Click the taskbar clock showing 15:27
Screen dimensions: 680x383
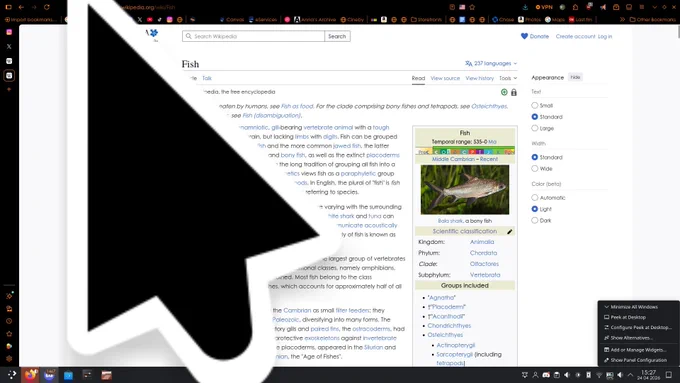pyautogui.click(x=649, y=375)
